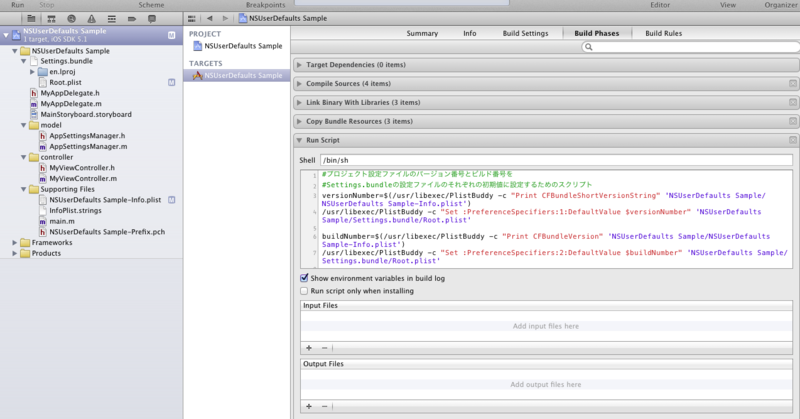The width and height of the screenshot is (800, 419).
Task: Switch to the Summary tab
Action: (422, 33)
